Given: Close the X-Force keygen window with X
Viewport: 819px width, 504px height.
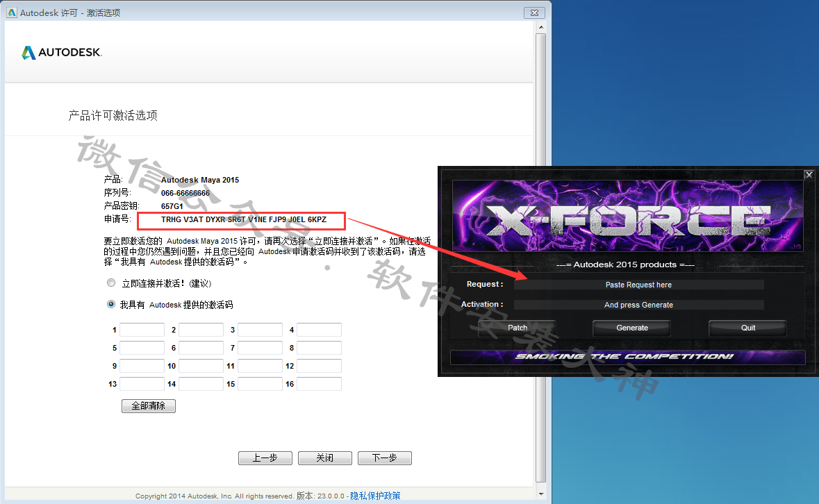Looking at the screenshot, I should point(809,175).
